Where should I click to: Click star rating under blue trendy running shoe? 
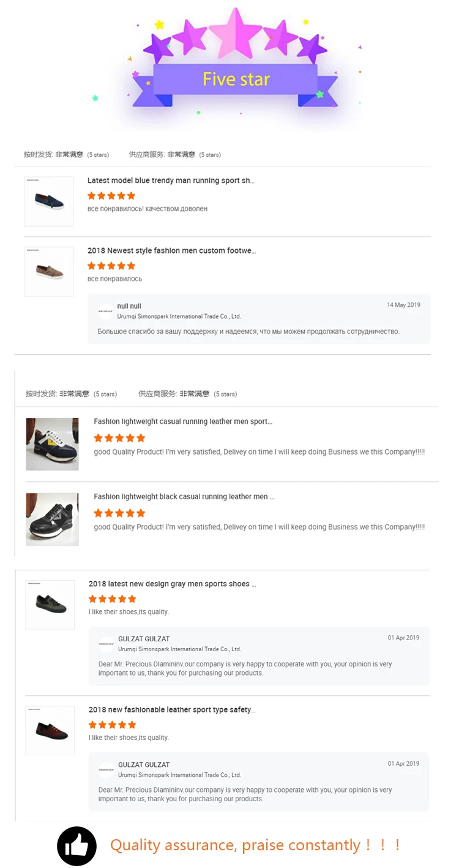[111, 196]
